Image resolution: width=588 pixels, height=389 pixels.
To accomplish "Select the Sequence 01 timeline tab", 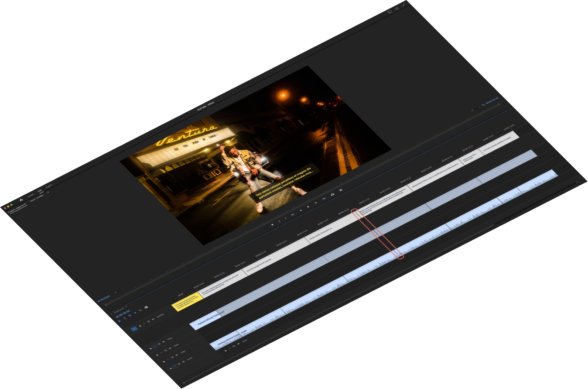I will [x=119, y=310].
